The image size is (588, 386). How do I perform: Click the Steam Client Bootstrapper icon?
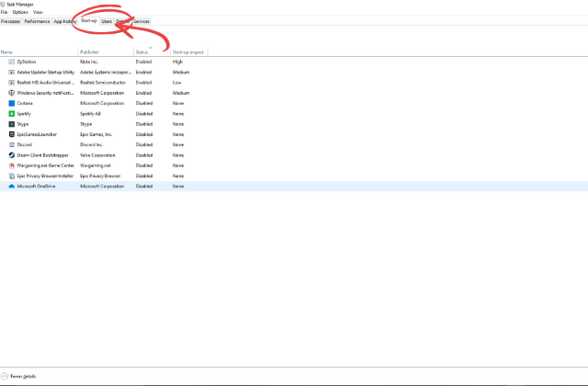click(x=12, y=155)
